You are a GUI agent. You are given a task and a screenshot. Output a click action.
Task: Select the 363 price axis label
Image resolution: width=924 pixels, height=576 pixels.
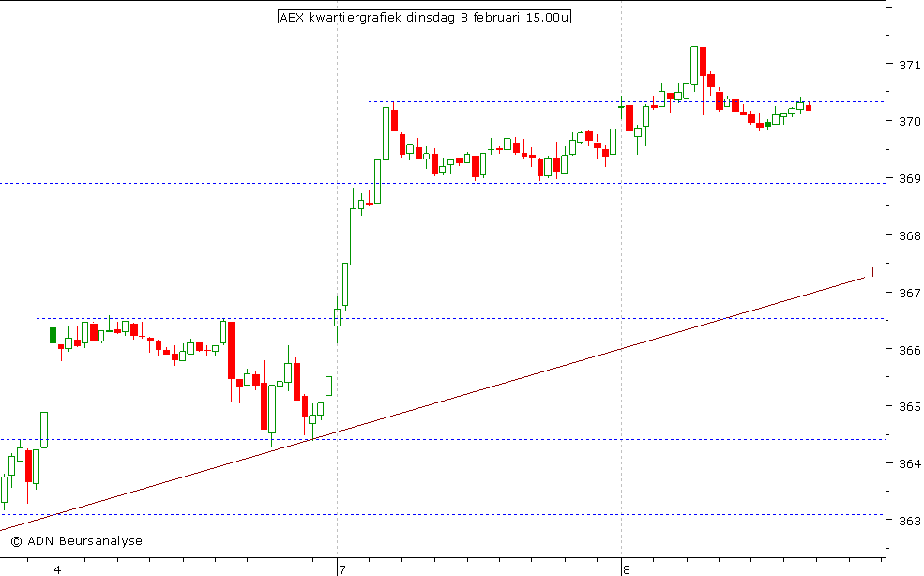click(x=909, y=522)
